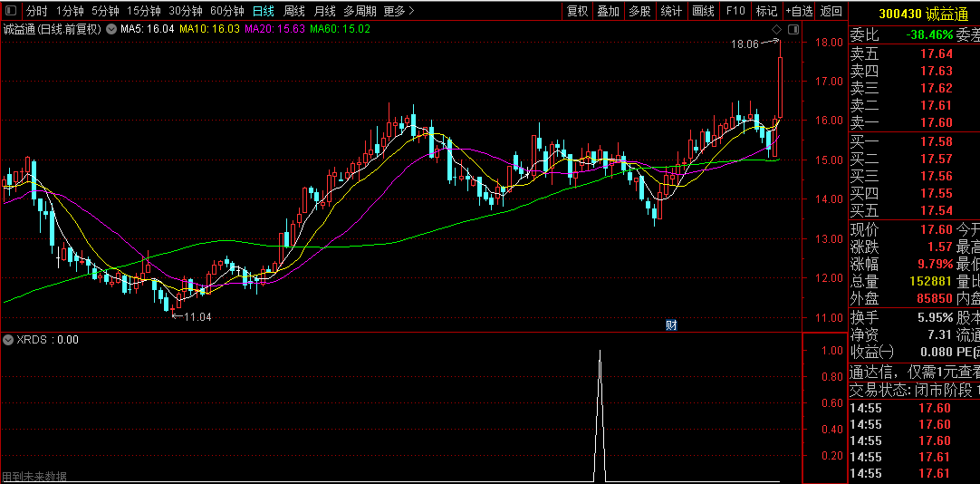The width and height of the screenshot is (980, 484).
Task: Click the 标记 mark button
Action: [766, 11]
